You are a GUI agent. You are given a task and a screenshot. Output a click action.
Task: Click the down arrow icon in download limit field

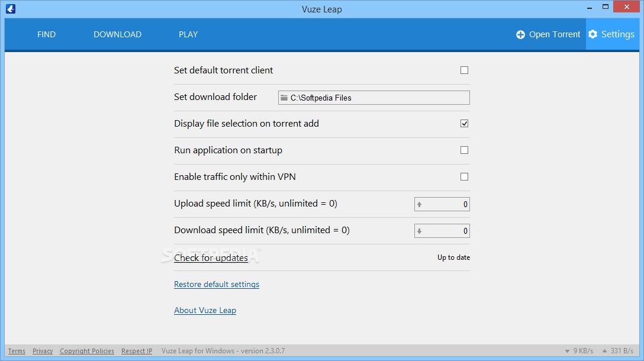pyautogui.click(x=419, y=231)
